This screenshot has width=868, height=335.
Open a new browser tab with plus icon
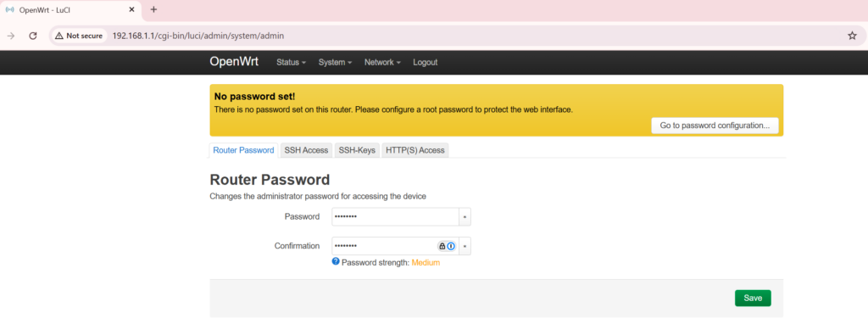click(153, 9)
